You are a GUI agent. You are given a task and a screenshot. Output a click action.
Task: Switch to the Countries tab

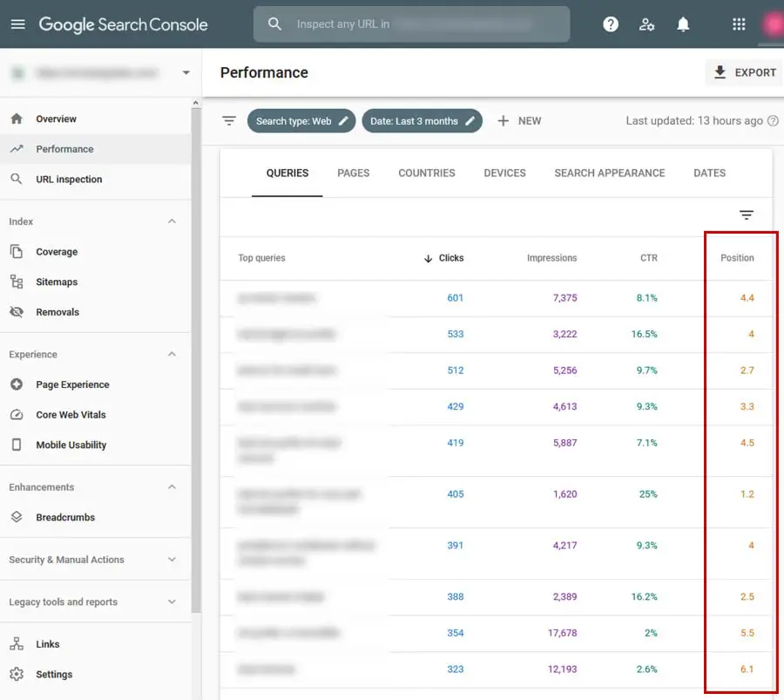427,173
